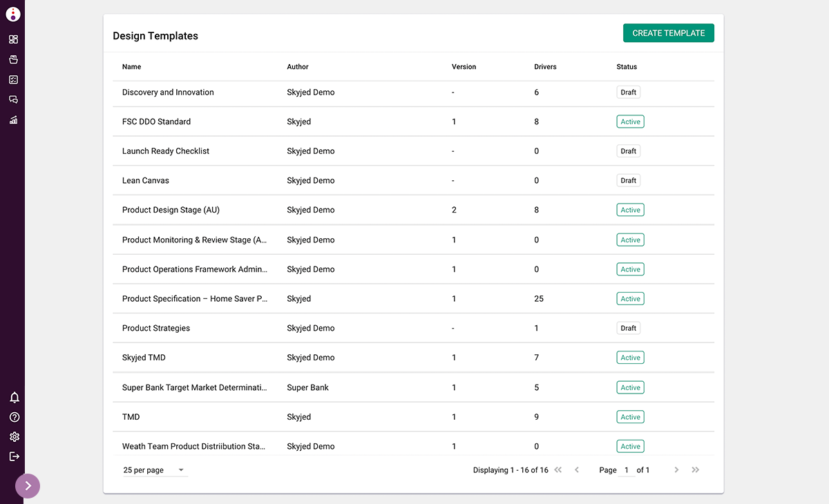This screenshot has width=829, height=504.
Task: Click the CREATE TEMPLATE button
Action: [x=669, y=33]
